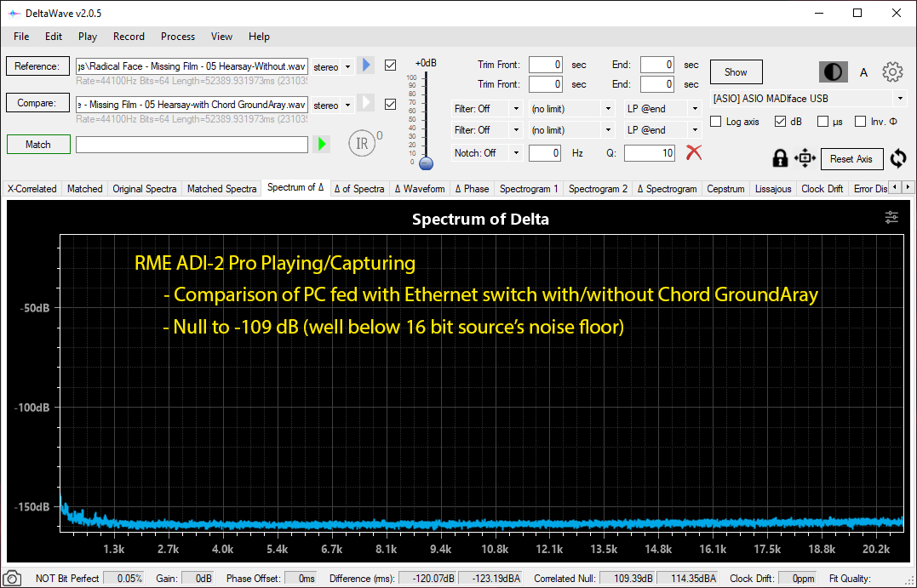Click the Match button
Screen dimensions: 917x588
pyautogui.click(x=38, y=145)
